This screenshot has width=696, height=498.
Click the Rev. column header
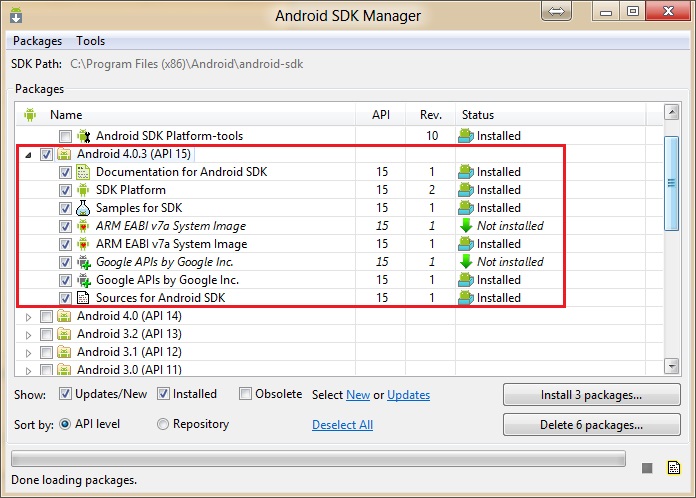click(x=431, y=115)
